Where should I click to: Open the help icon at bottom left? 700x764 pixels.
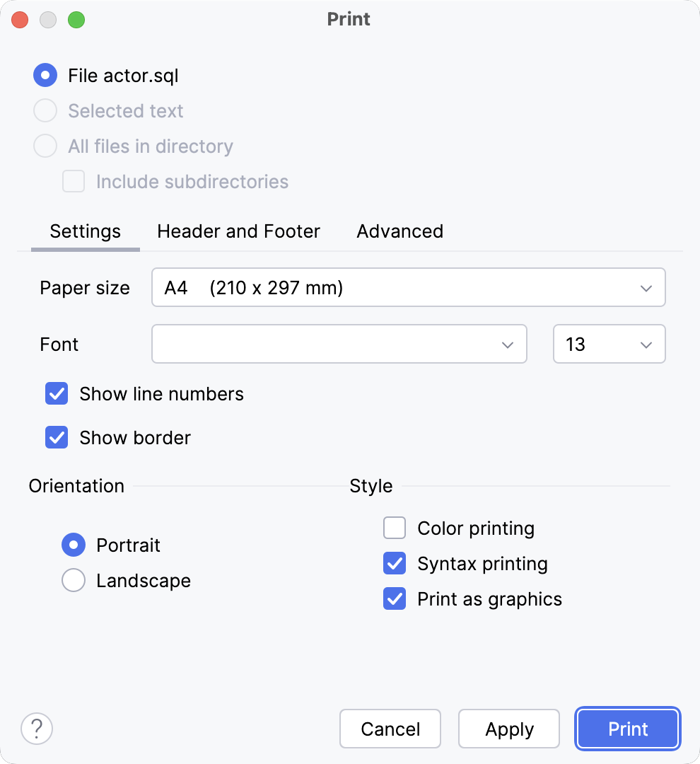37,728
